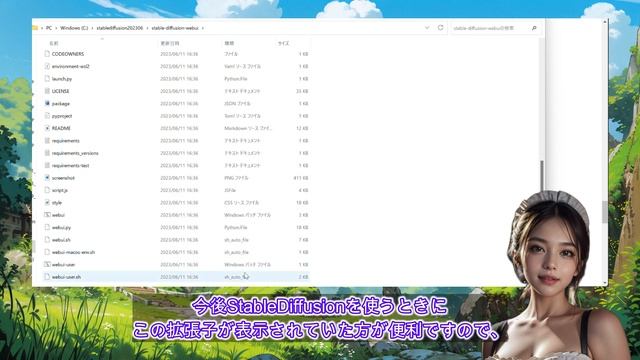
Task: Click the PNG ファイル type cell
Action: (x=236, y=178)
